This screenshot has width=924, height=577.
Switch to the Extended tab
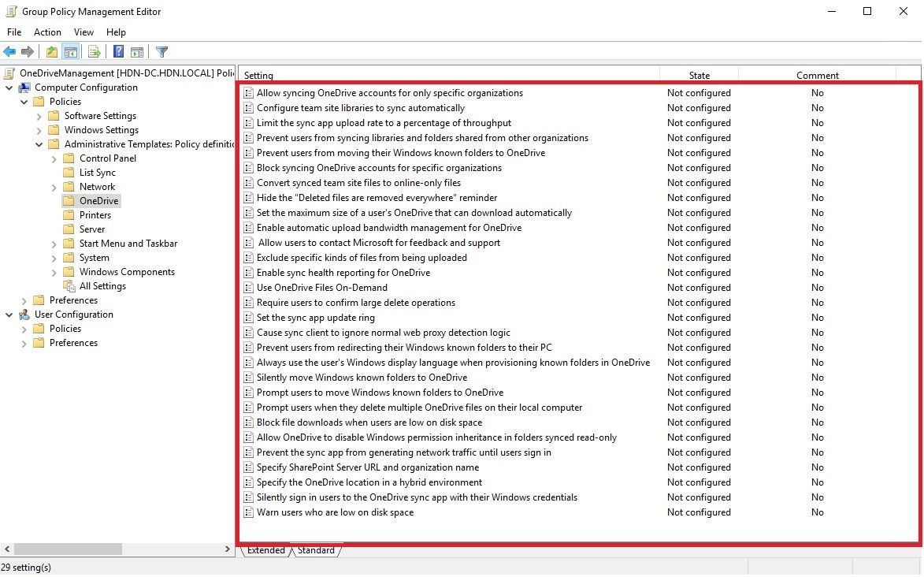click(x=265, y=550)
